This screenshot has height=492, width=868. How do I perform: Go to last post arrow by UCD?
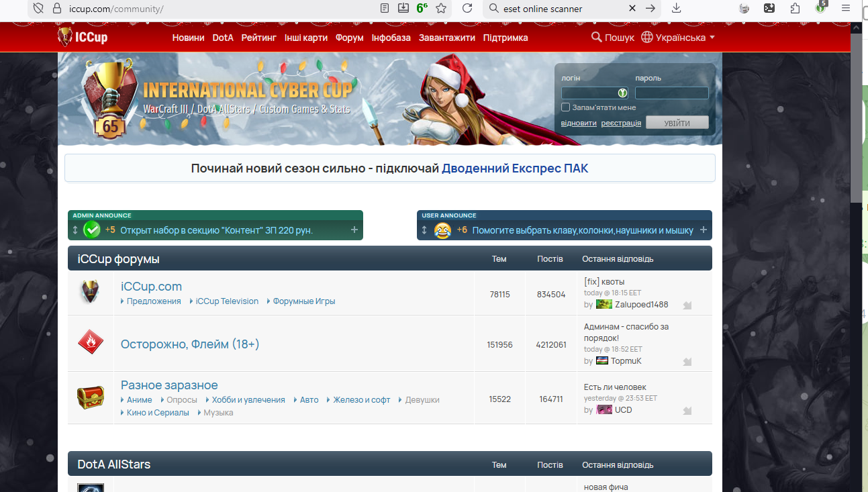coord(687,411)
